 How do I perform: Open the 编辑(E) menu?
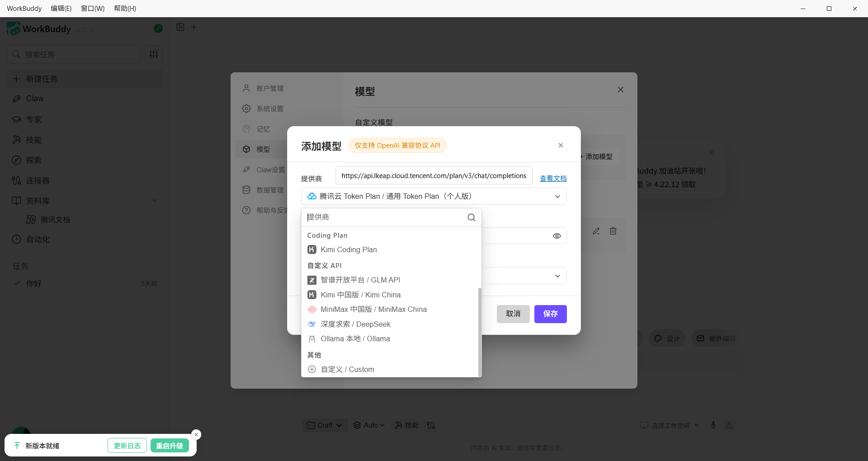coord(61,8)
